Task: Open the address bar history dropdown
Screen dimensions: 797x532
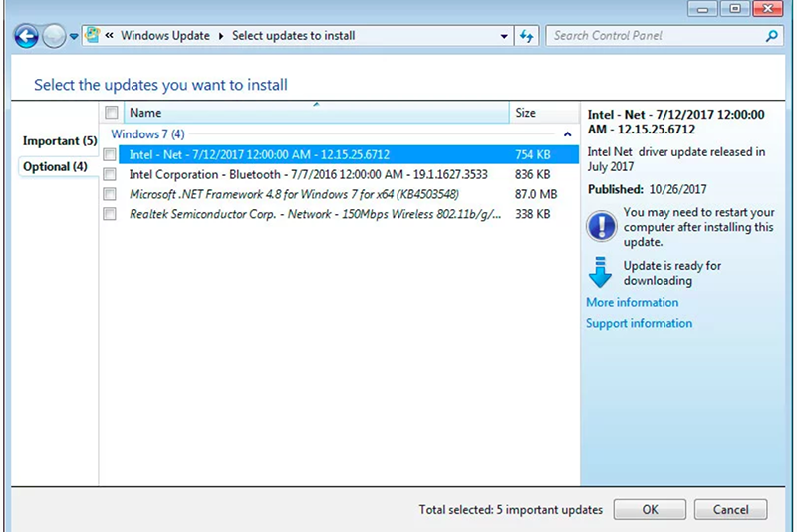Action: coord(504,36)
